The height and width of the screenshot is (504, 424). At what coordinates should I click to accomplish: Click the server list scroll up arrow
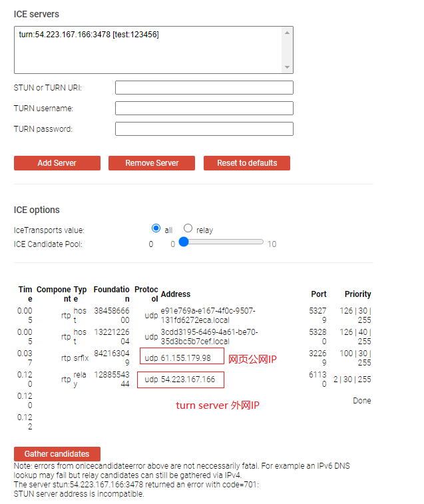point(287,33)
